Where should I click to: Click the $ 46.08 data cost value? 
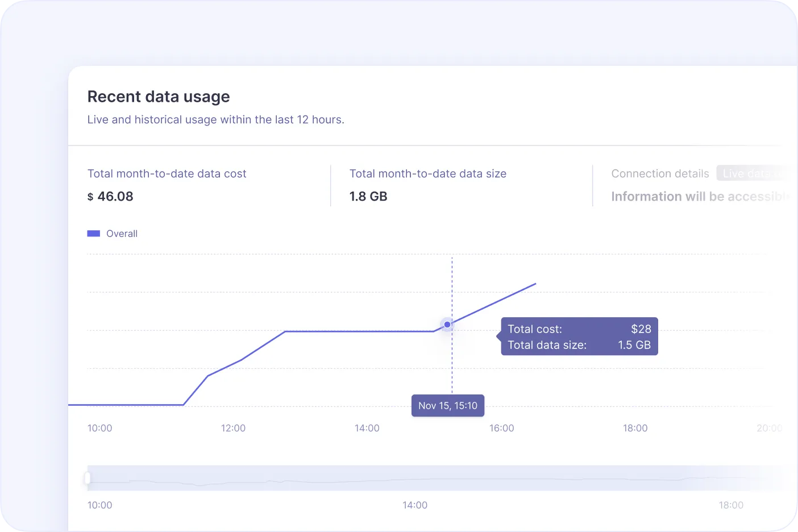(110, 197)
